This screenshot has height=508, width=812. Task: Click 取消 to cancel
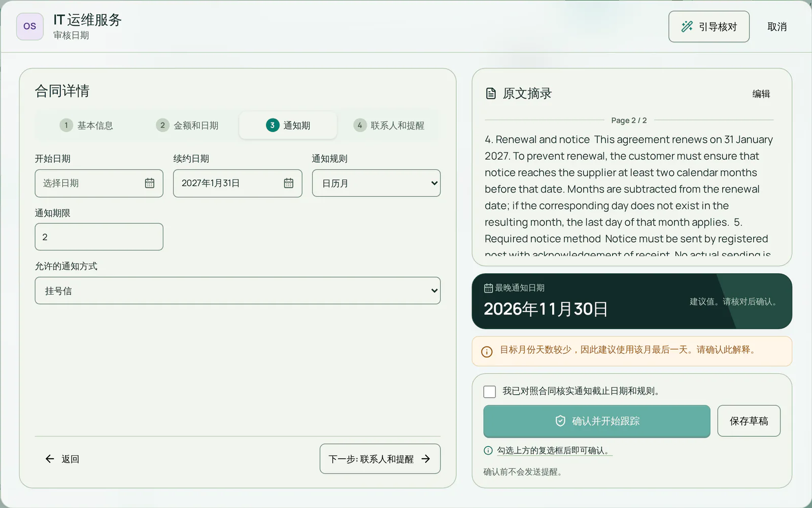coord(777,27)
